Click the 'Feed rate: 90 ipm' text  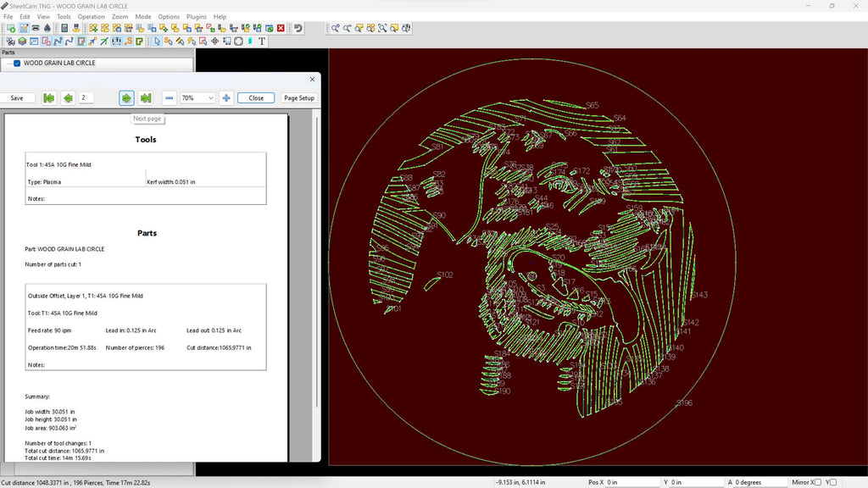pyautogui.click(x=49, y=330)
